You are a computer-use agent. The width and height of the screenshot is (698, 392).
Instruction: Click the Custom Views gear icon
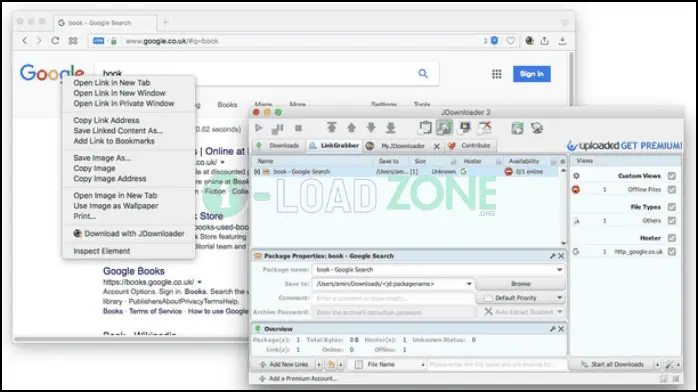click(x=576, y=176)
